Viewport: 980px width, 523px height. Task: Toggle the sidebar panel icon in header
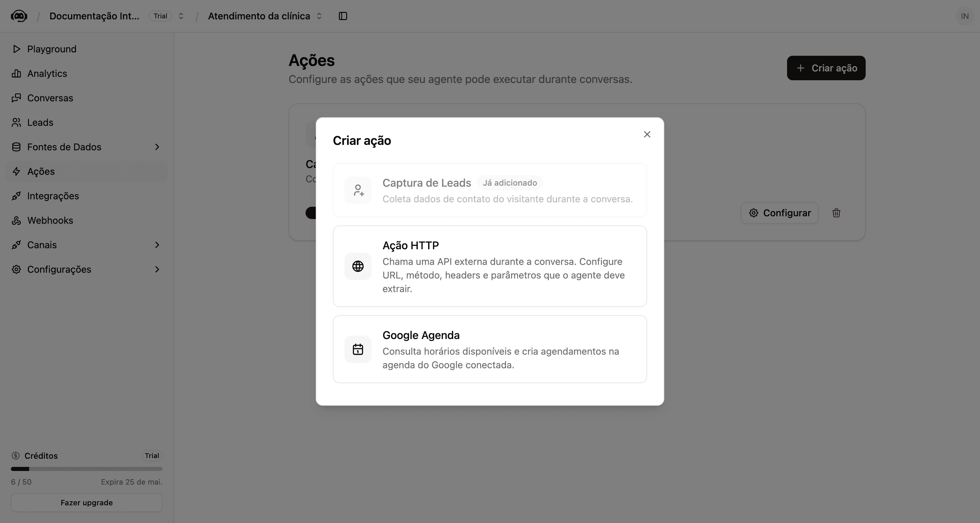pos(343,16)
